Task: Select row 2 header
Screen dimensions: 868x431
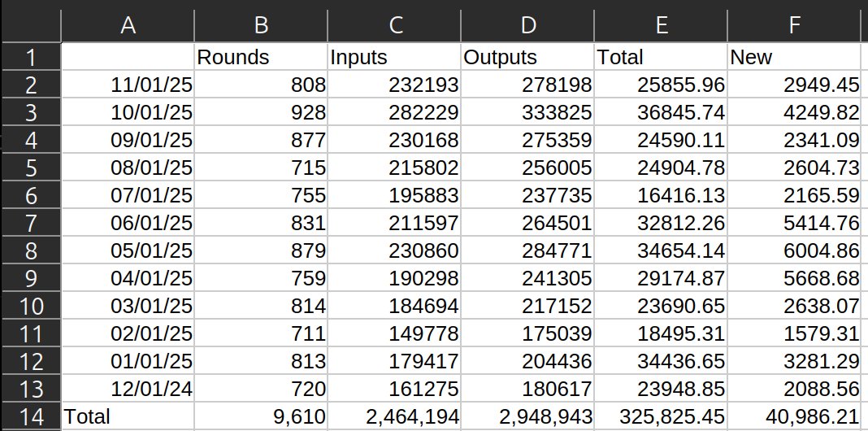Action: pyautogui.click(x=31, y=85)
